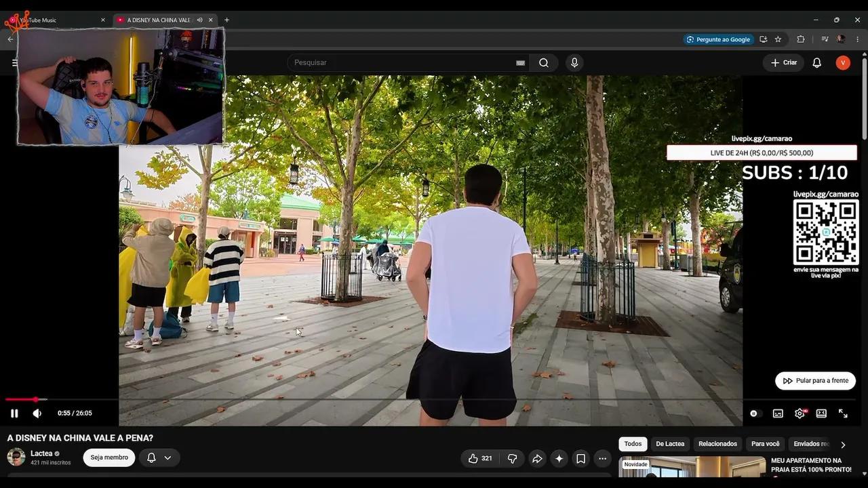Open a new browser tab

point(226,20)
